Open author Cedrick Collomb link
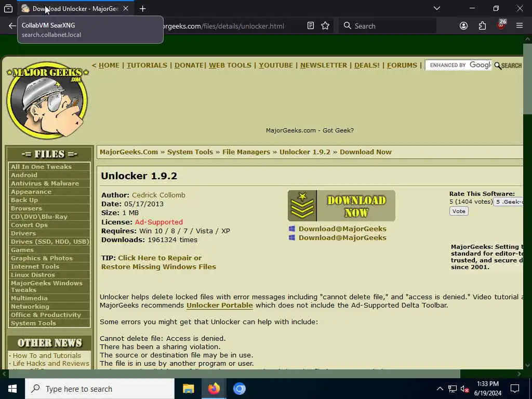Viewport: 532px width, 399px height. tap(158, 195)
